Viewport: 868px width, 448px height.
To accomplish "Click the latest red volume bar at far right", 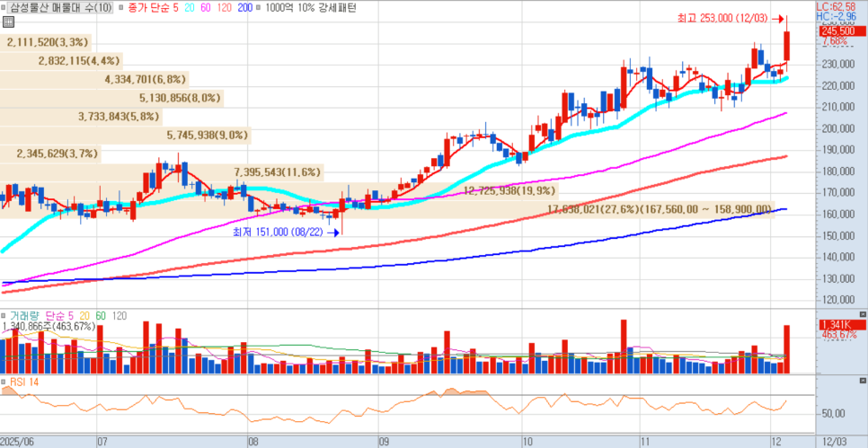I will coord(786,349).
